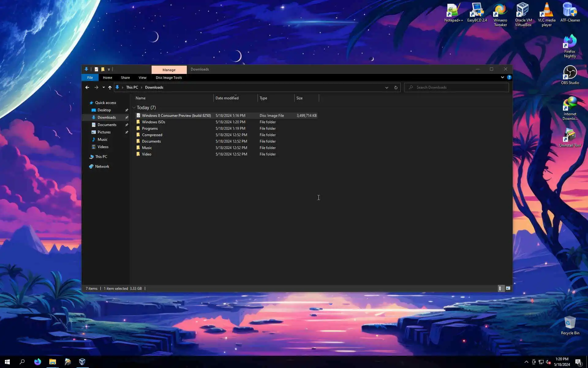588x368 pixels.
Task: Switch to large icons view in status bar
Action: [508, 288]
